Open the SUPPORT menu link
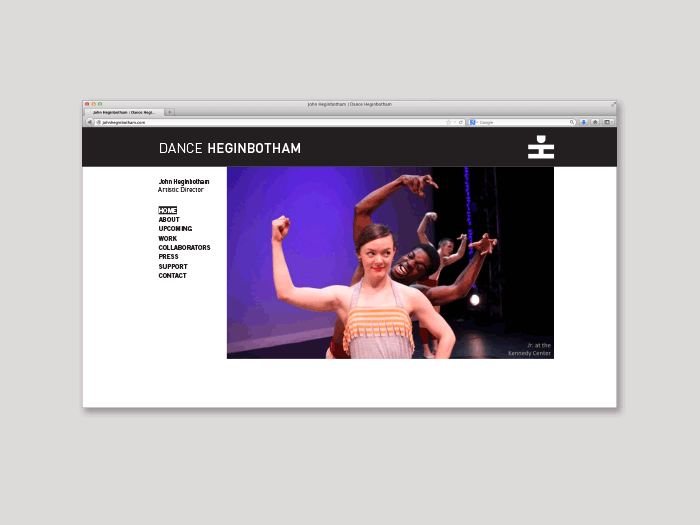 coord(173,267)
